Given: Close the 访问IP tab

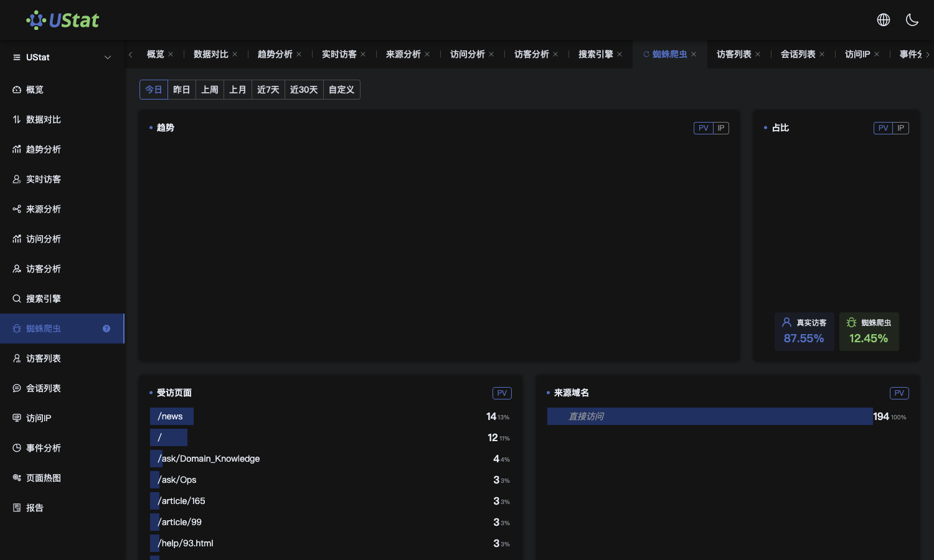Looking at the screenshot, I should [x=877, y=54].
